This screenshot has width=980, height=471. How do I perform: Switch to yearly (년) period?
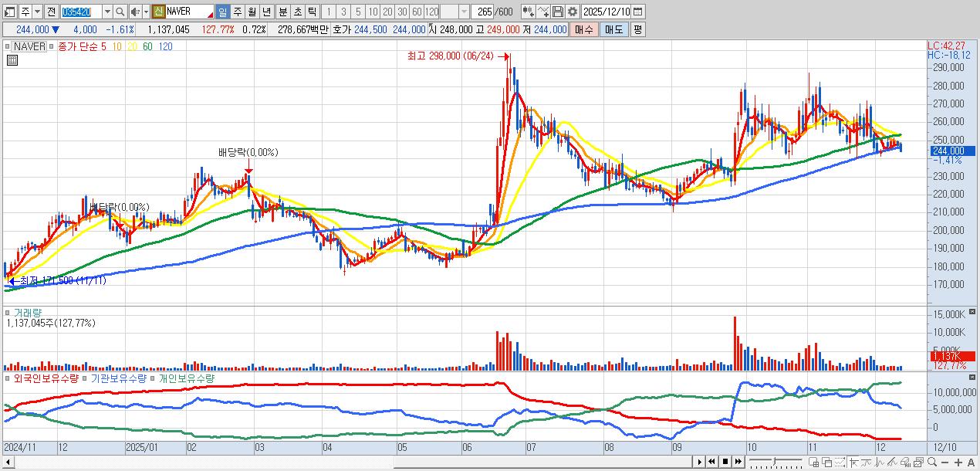tap(266, 12)
